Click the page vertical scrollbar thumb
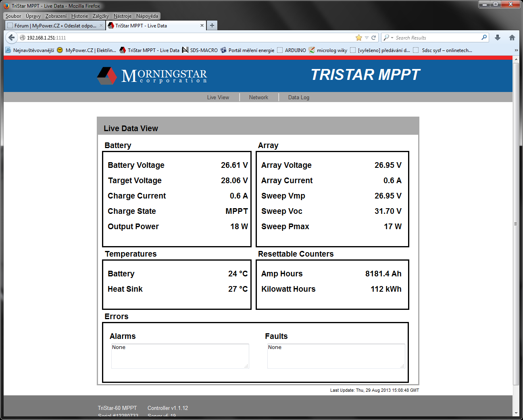Screen dimensions: 523x420 516,224
